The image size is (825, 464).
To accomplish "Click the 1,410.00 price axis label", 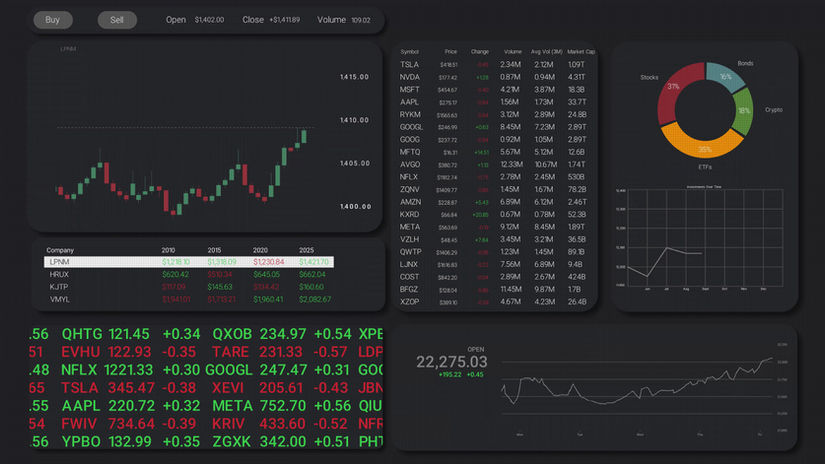I will [x=355, y=120].
